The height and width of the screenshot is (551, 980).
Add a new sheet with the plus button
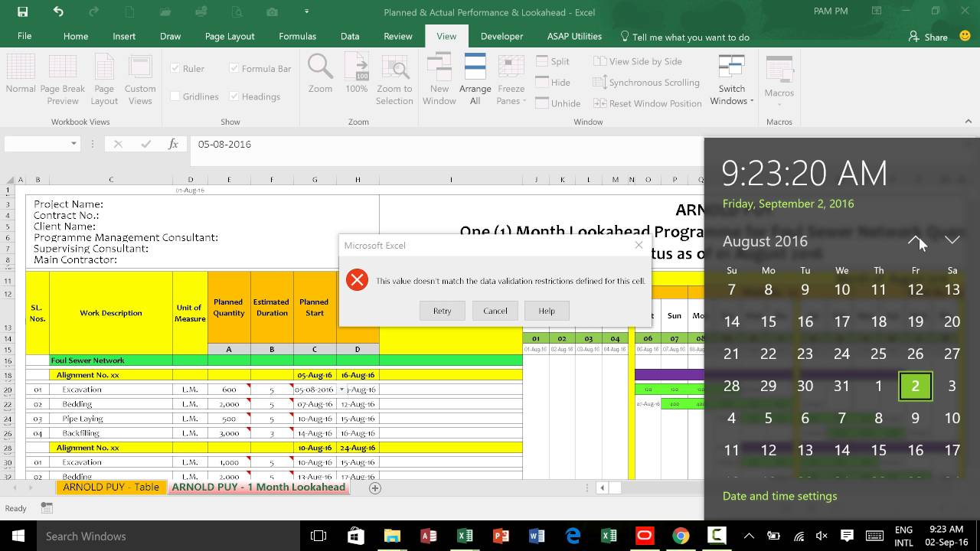pyautogui.click(x=375, y=487)
